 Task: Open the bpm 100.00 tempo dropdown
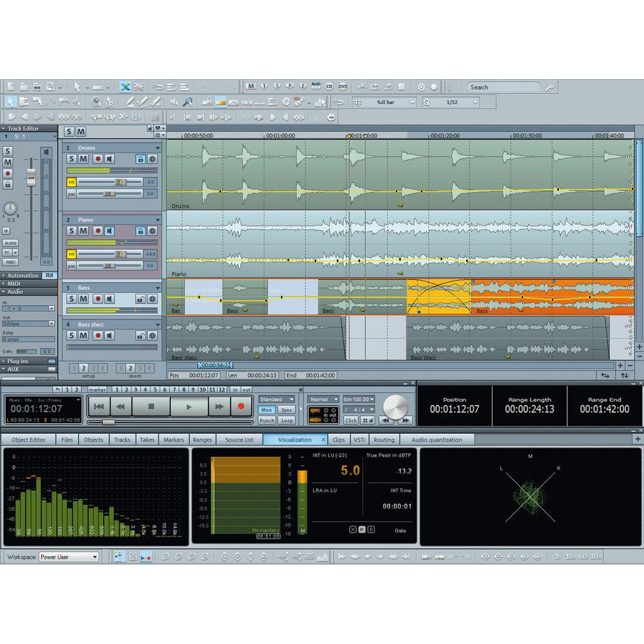[359, 399]
